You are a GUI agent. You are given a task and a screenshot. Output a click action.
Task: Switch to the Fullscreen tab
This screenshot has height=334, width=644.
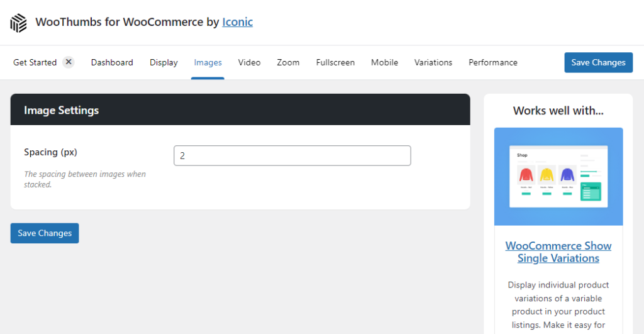click(335, 62)
